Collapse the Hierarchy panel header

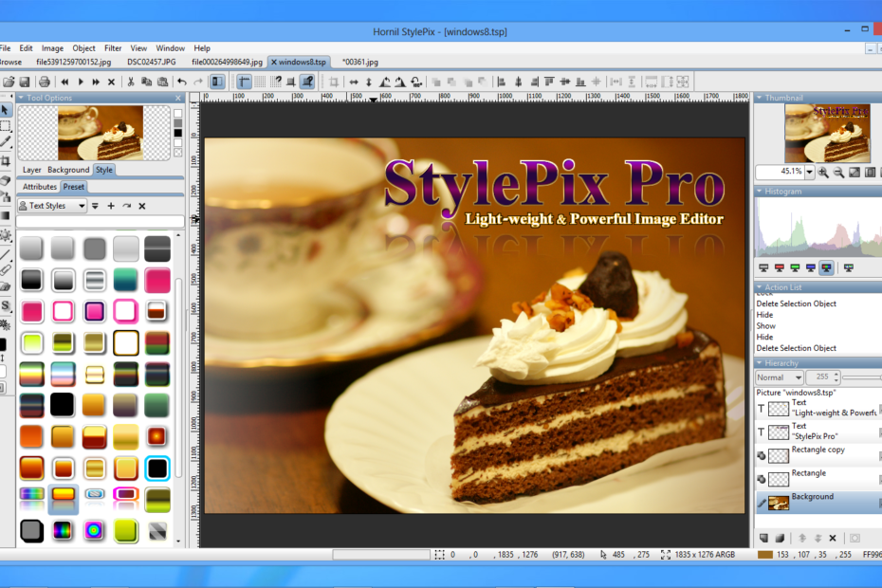(x=760, y=363)
